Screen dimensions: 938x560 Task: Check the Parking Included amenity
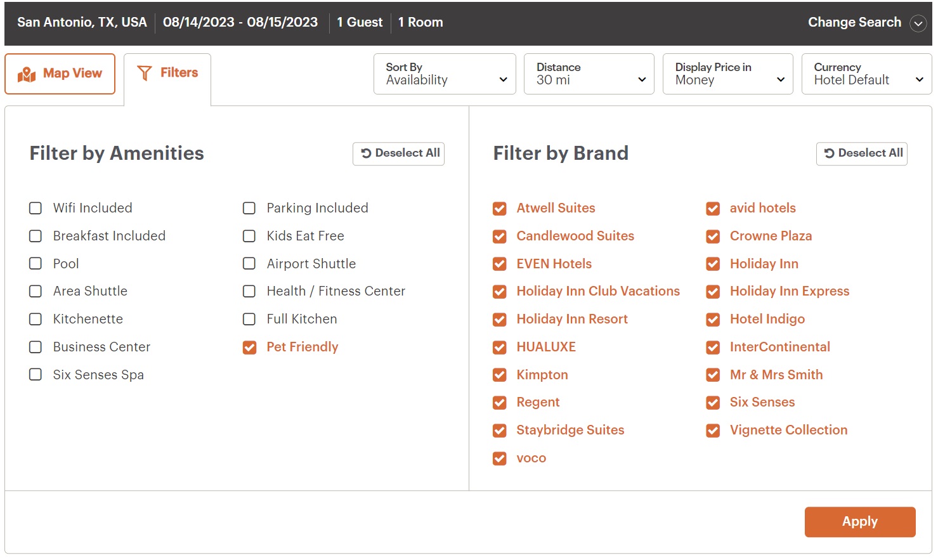(x=249, y=208)
